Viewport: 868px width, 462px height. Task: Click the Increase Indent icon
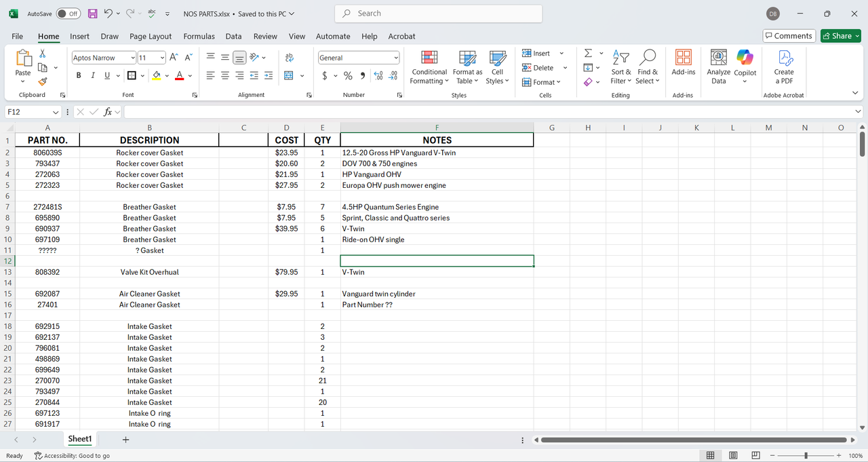[269, 75]
